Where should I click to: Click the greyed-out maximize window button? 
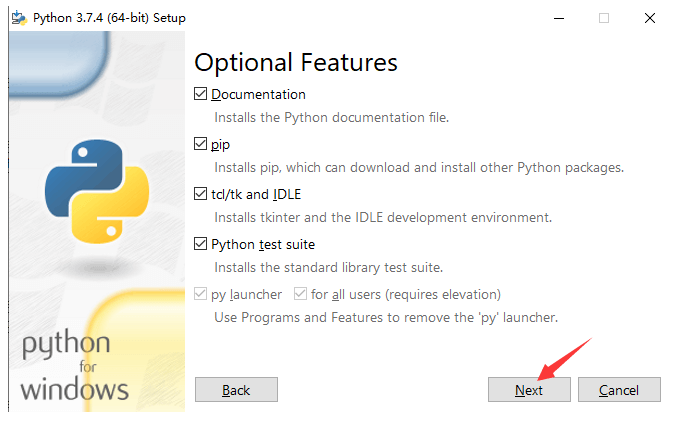[603, 18]
